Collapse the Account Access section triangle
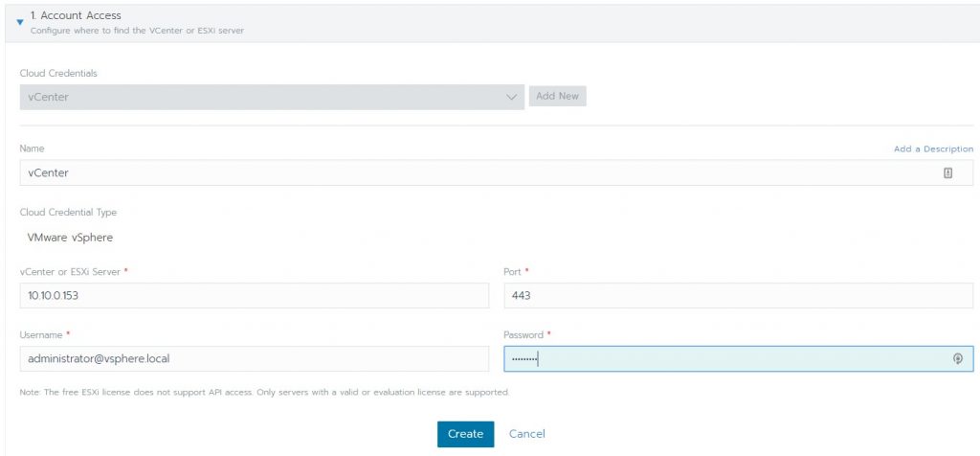Screen dimensions: 980x456 19,22
